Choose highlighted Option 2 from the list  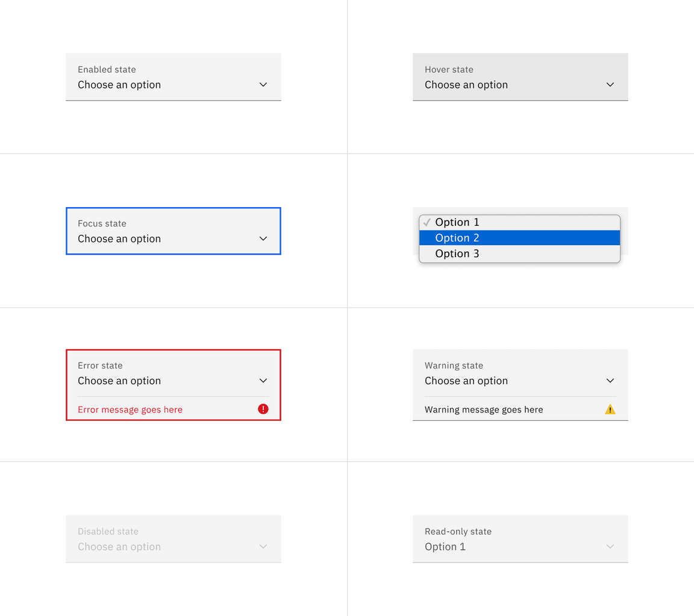click(x=457, y=238)
